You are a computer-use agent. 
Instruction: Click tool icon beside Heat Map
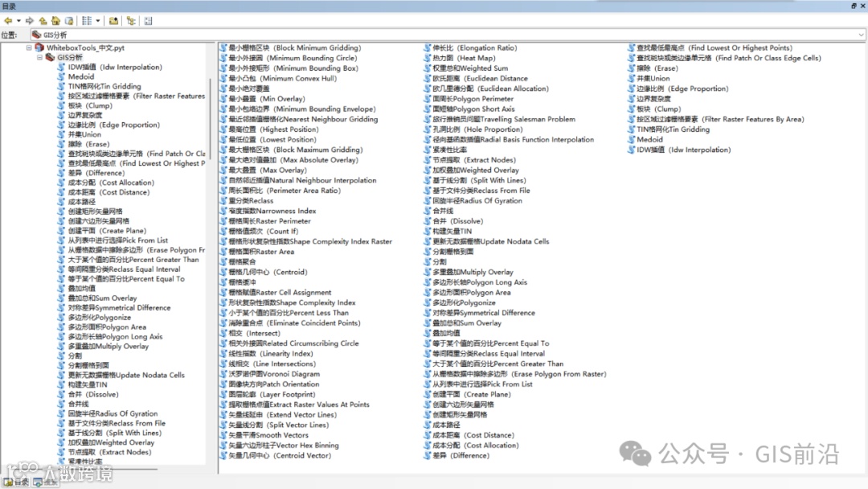pos(428,58)
